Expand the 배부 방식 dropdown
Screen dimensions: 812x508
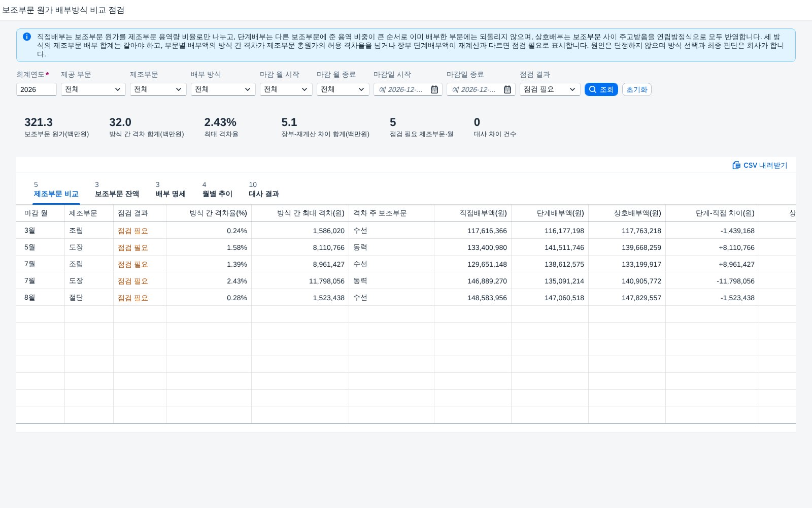(223, 89)
